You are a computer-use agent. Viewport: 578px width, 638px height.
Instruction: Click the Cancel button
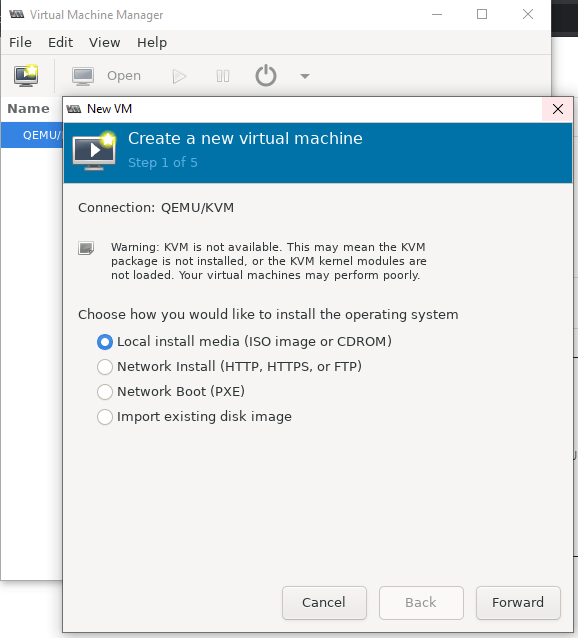pyautogui.click(x=324, y=603)
